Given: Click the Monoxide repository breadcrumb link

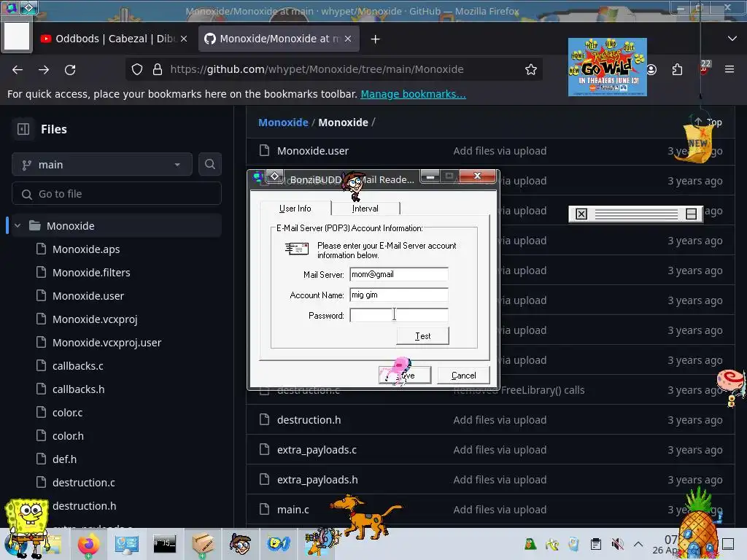Looking at the screenshot, I should [283, 122].
